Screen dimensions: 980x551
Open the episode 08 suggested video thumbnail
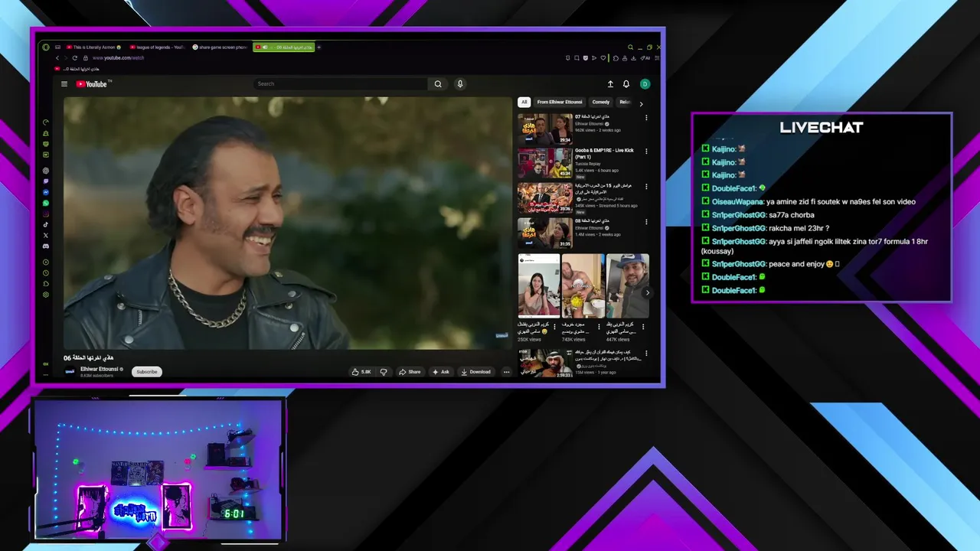[545, 233]
